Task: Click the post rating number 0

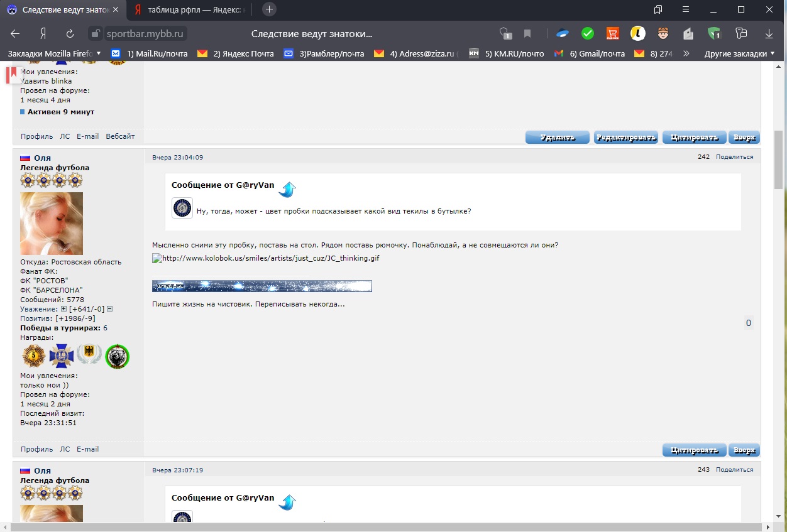Action: [x=748, y=323]
